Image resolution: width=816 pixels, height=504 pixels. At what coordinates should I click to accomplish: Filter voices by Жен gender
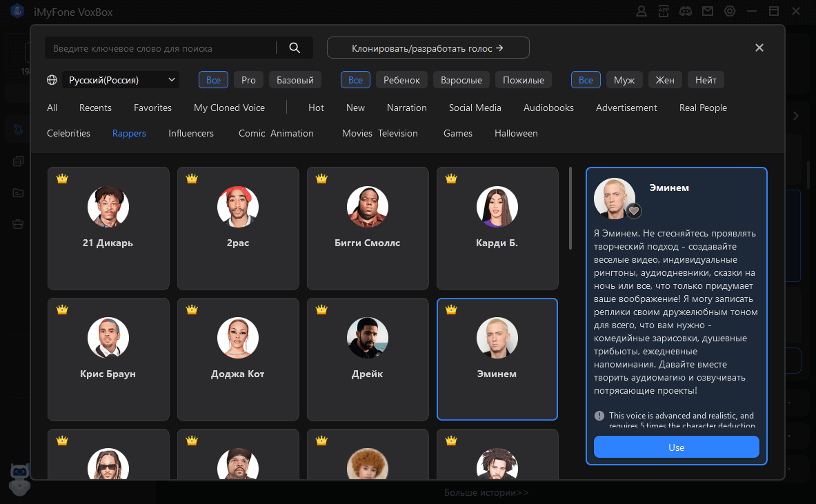click(665, 80)
